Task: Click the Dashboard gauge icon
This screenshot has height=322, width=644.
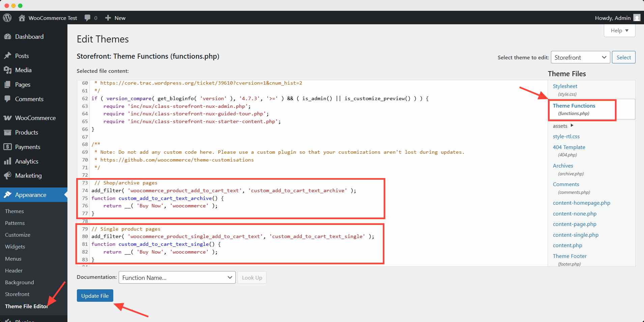Action: [x=7, y=37]
